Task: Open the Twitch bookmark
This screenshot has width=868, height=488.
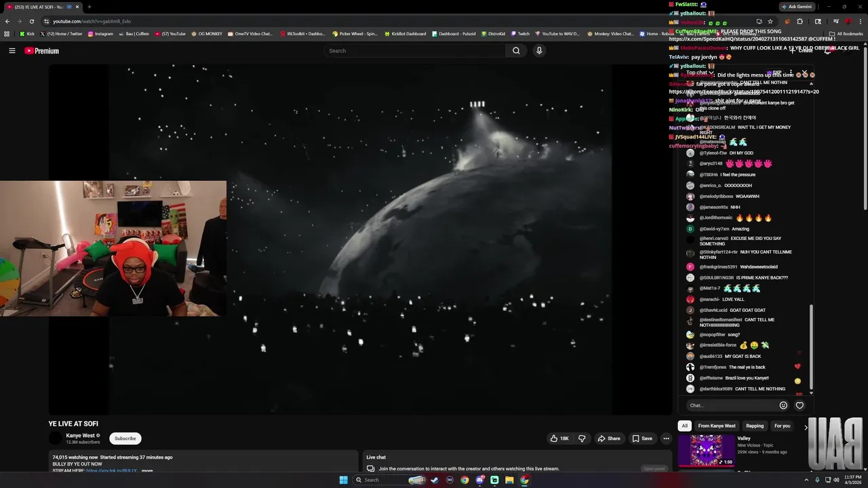Action: [x=520, y=33]
